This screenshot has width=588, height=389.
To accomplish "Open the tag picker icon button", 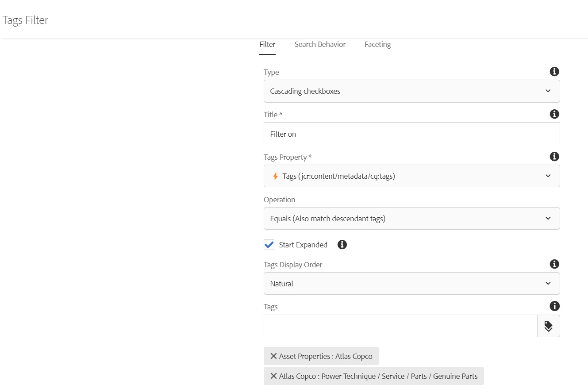I will click(x=548, y=326).
